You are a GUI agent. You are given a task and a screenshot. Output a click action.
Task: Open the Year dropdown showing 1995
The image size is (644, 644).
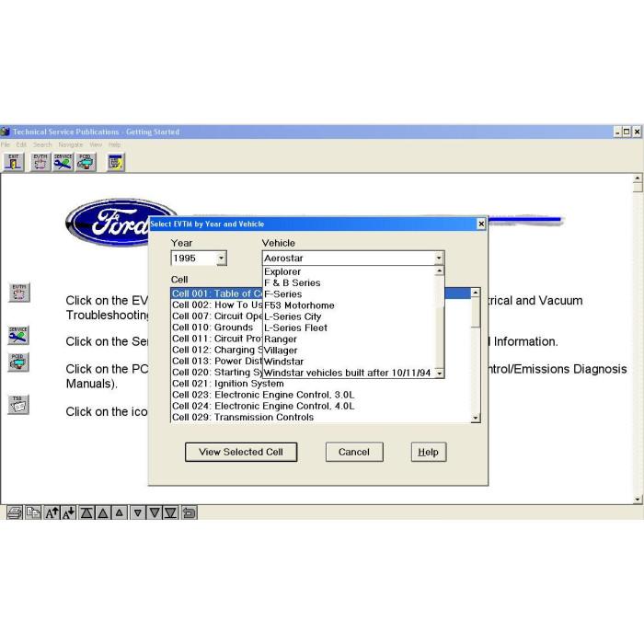pyautogui.click(x=221, y=259)
